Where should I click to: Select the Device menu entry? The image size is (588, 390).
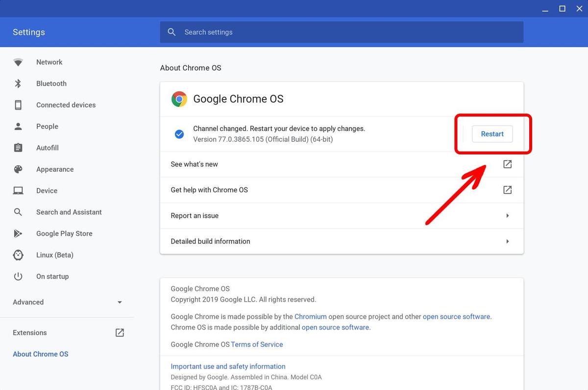(47, 191)
